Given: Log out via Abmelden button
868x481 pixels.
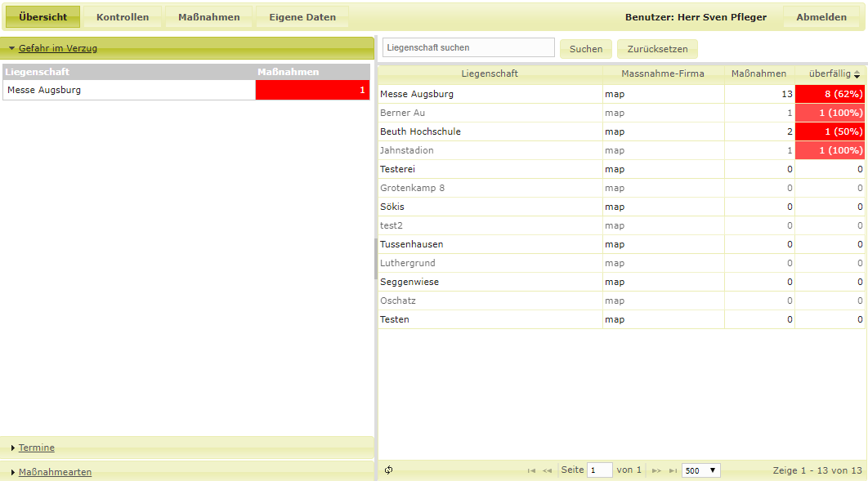Looking at the screenshot, I should click(x=821, y=17).
